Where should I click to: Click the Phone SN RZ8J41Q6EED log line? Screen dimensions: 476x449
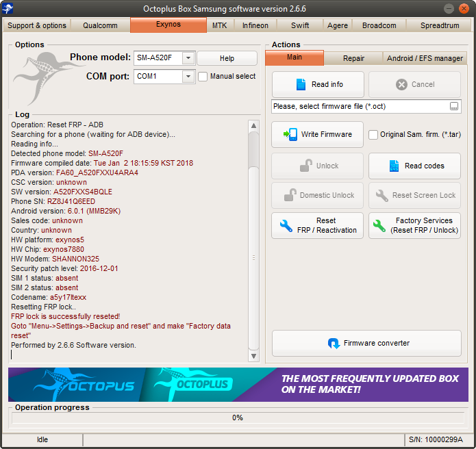53,201
